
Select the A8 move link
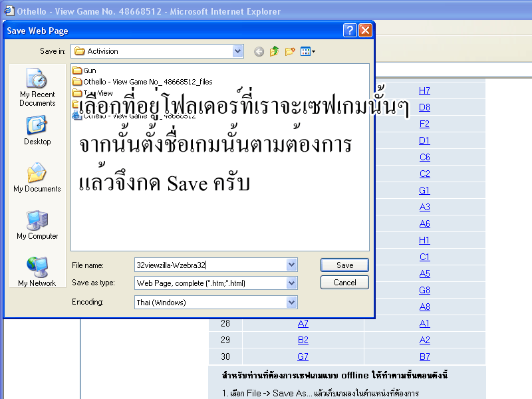coord(424,307)
